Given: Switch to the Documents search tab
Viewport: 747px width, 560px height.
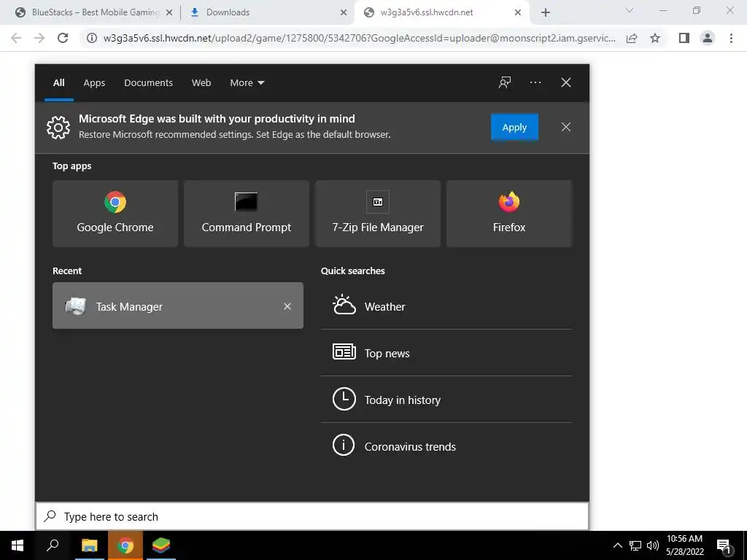Looking at the screenshot, I should (148, 83).
